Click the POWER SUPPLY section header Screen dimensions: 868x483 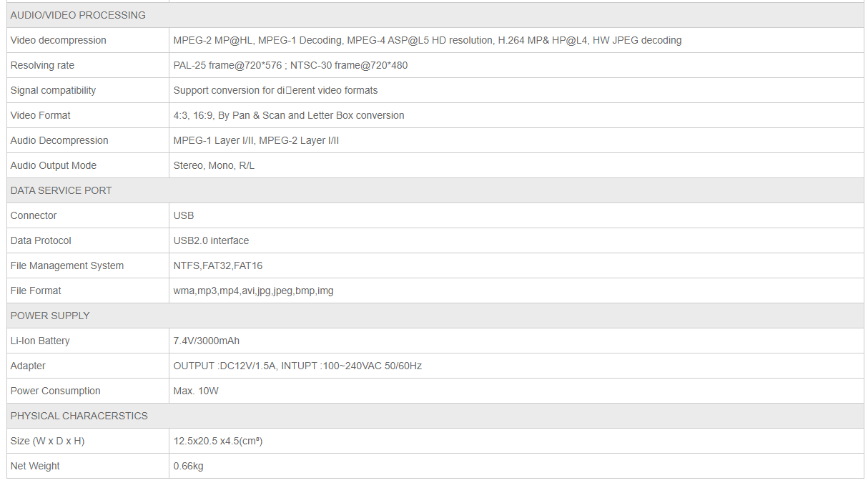[50, 316]
